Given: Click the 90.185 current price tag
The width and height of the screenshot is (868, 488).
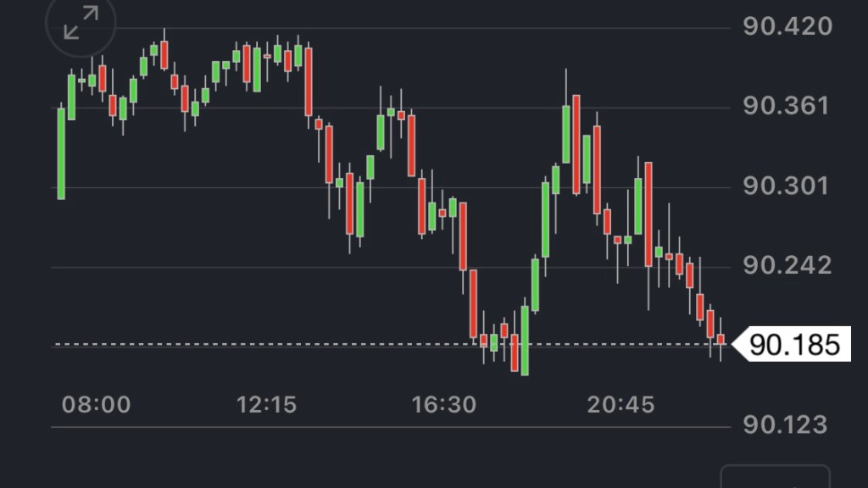Looking at the screenshot, I should pyautogui.click(x=794, y=345).
